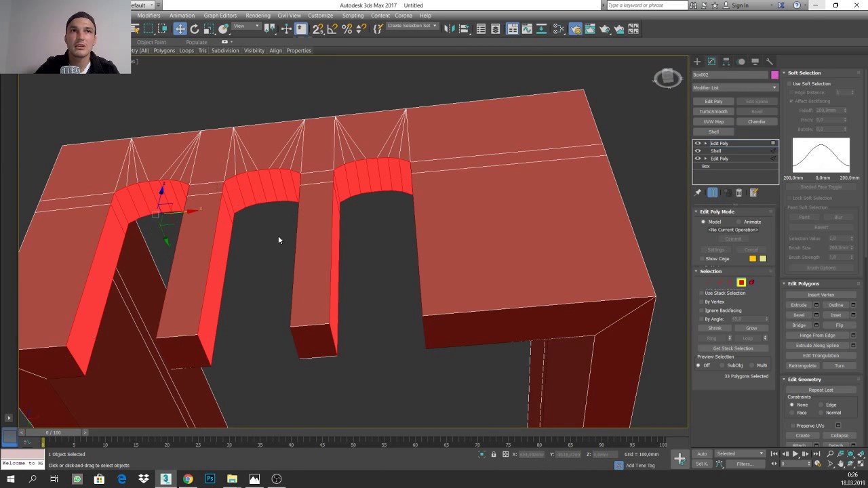
Task: Open the Motion command panel tab
Action: click(741, 62)
